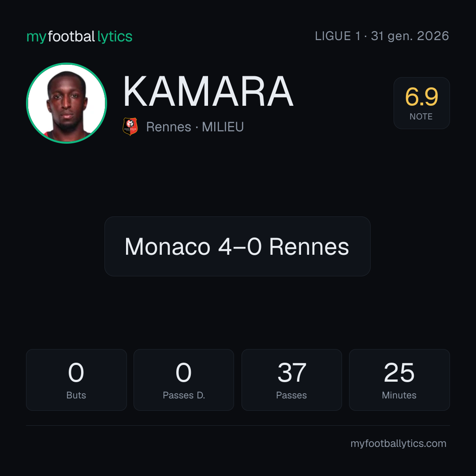Image resolution: width=476 pixels, height=476 pixels.
Task: Select the Monaco 4–0 Rennes score card
Action: (238, 246)
